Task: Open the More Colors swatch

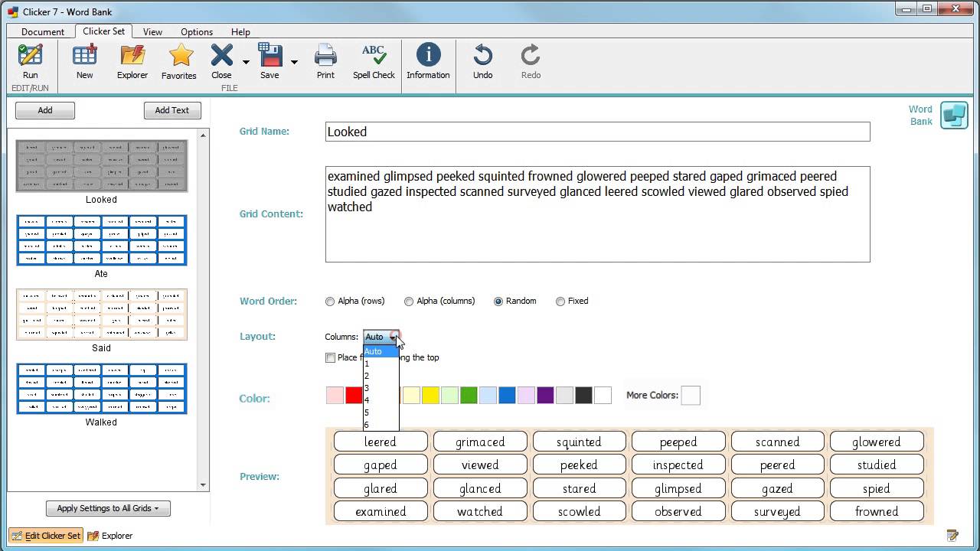Action: [691, 396]
